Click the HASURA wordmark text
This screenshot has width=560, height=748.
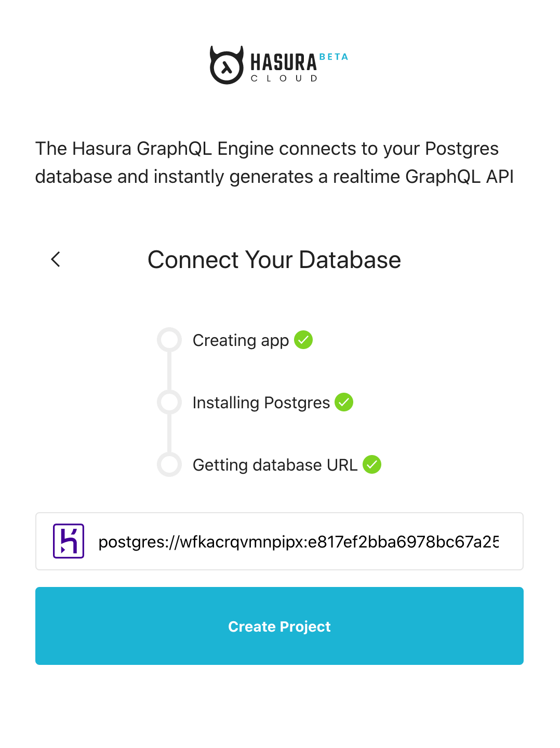(x=284, y=63)
